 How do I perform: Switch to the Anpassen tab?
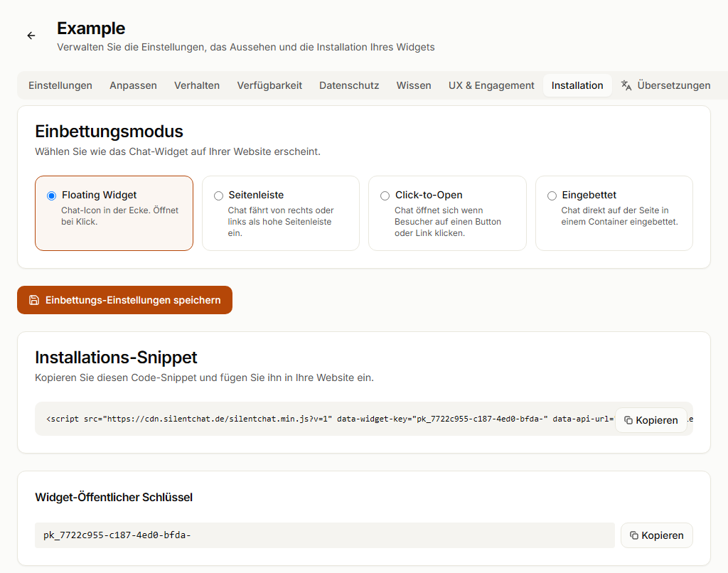point(133,85)
